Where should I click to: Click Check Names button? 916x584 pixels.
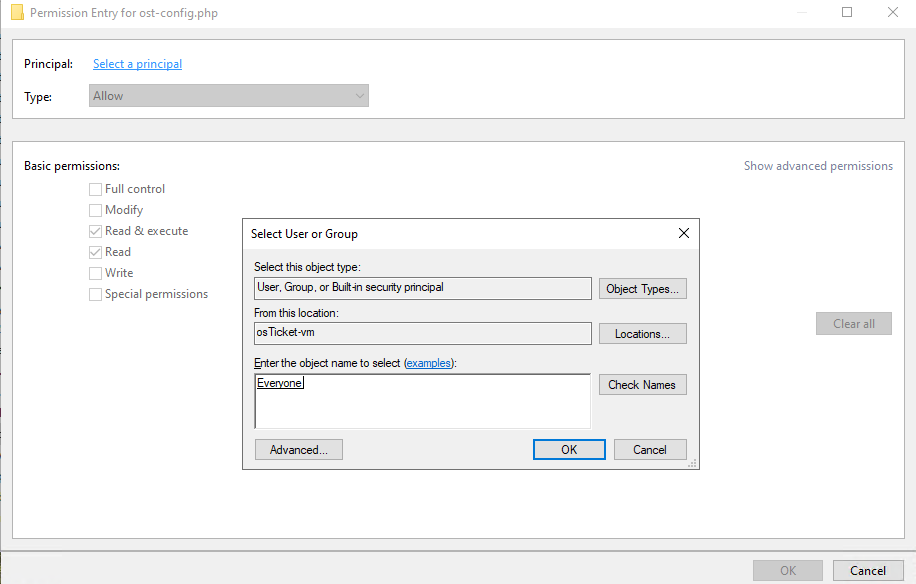pyautogui.click(x=643, y=384)
